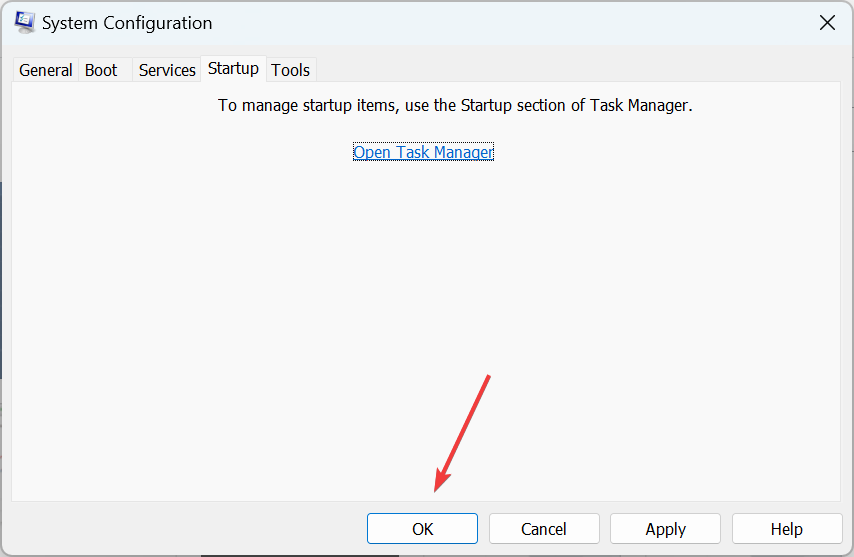
Task: Switch to the General tab
Action: 46,70
